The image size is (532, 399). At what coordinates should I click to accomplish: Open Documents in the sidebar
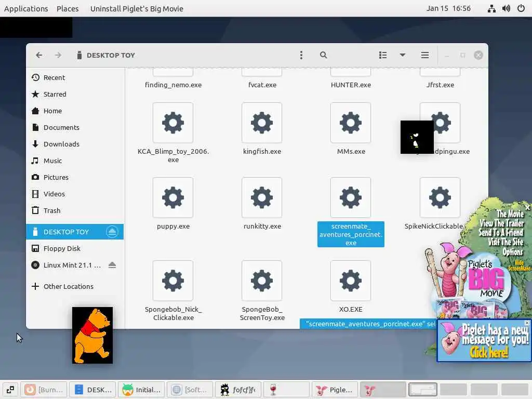pyautogui.click(x=75, y=127)
